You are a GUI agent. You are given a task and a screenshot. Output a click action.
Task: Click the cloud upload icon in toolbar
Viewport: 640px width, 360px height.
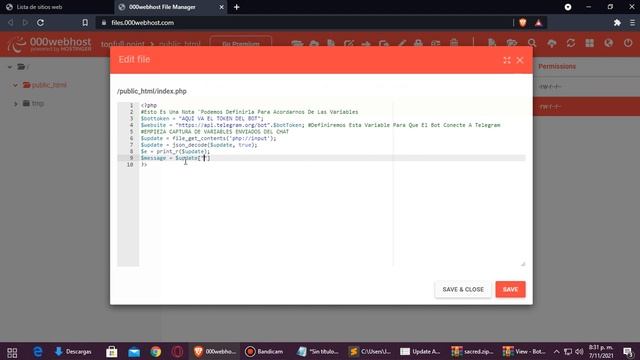pos(551,43)
